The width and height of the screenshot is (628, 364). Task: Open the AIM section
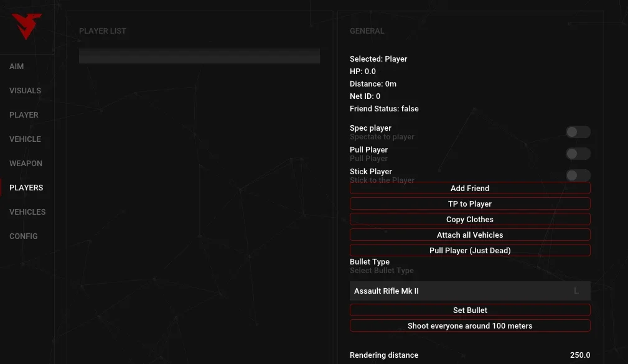click(16, 67)
